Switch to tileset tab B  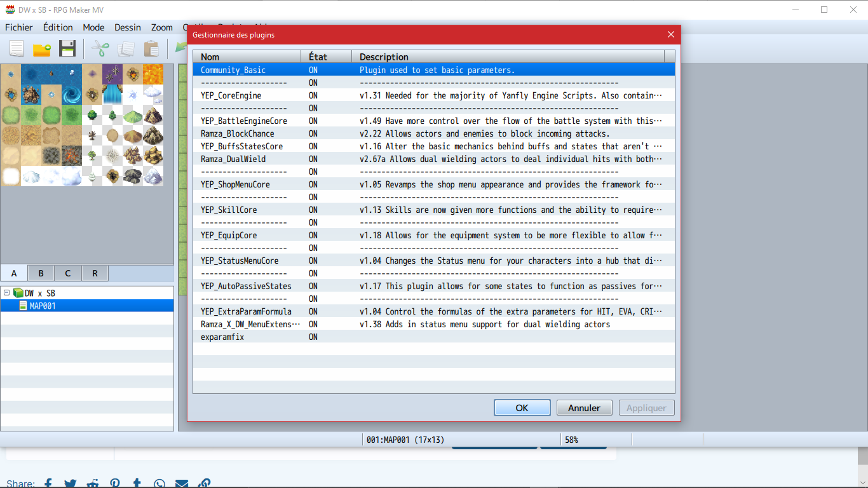coord(41,273)
